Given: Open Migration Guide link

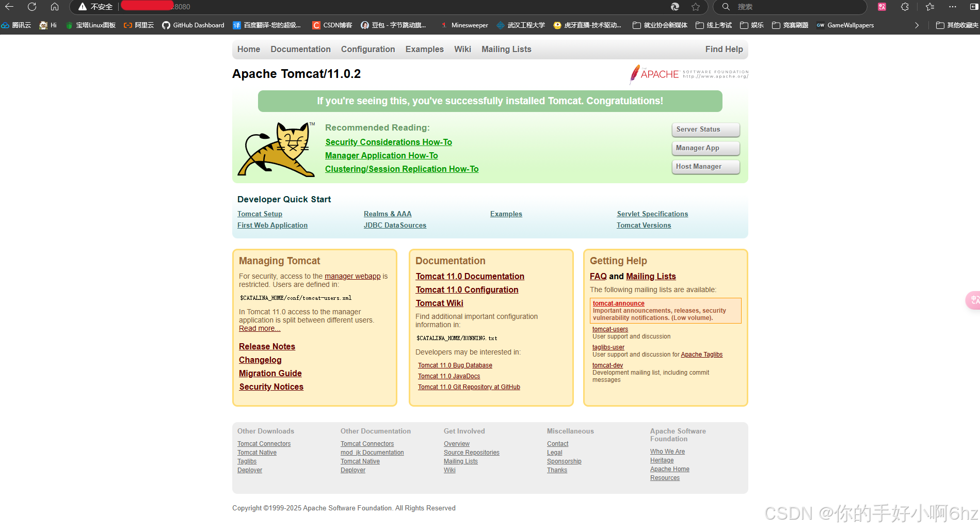Looking at the screenshot, I should pos(270,373).
